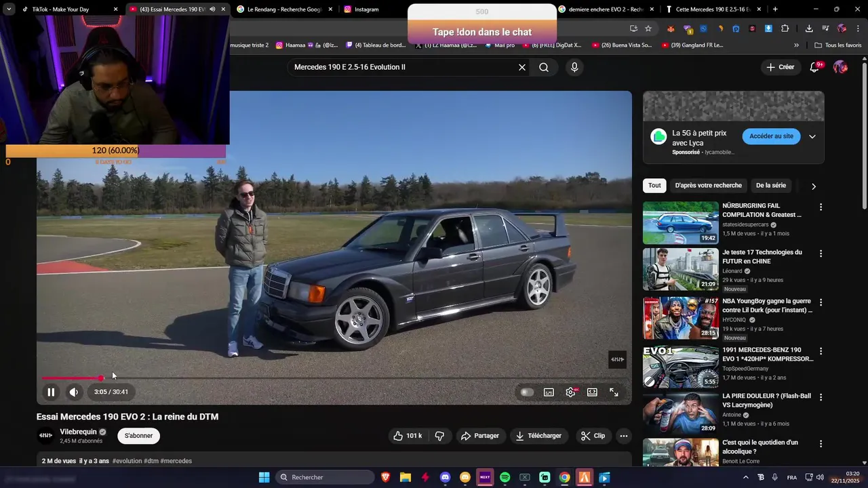Open the media control icon in toolbar
Screen dimensions: 868x488
tap(825, 28)
